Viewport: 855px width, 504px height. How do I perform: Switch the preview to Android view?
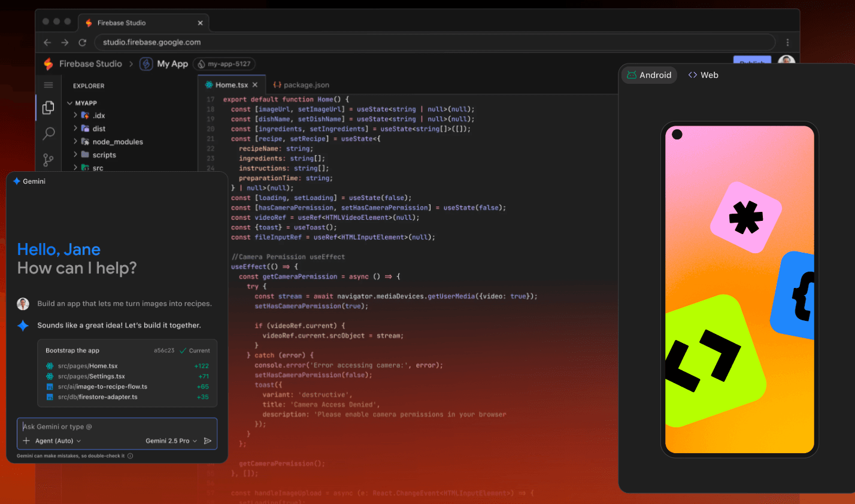pyautogui.click(x=649, y=75)
